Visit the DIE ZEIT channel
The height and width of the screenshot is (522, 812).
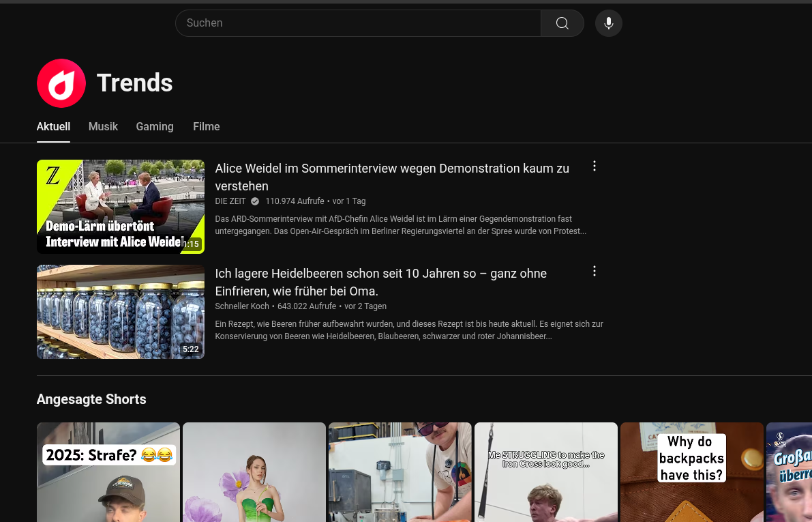click(x=230, y=201)
